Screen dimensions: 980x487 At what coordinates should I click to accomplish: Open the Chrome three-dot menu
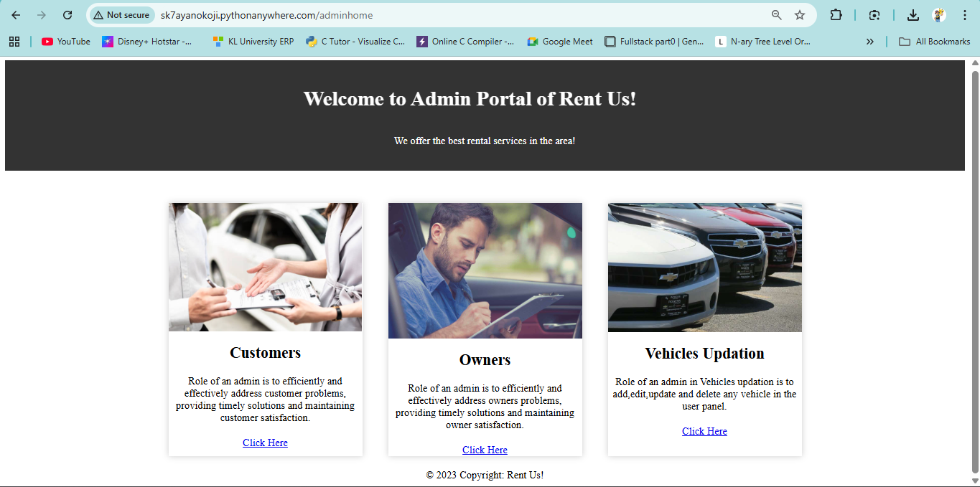coord(964,15)
